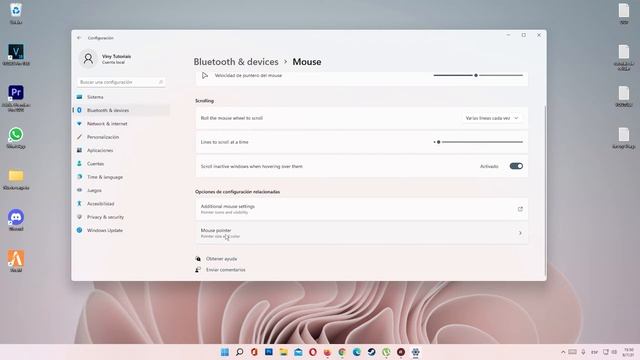Select the Premiere Pro desktop shortcut
This screenshot has height=360, width=640.
16,98
